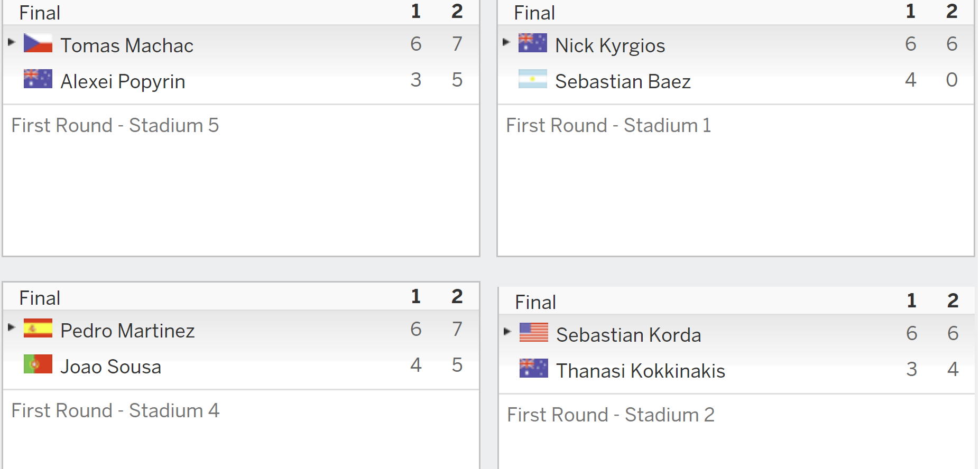
Task: Click the Australian flag beside Nick Kyrgios
Action: click(x=533, y=43)
